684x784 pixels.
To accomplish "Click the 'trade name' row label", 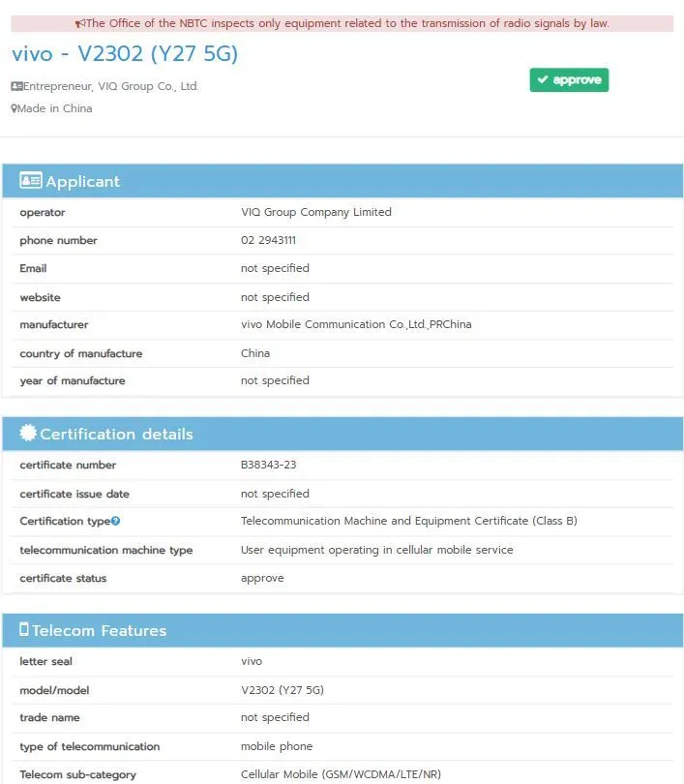I will point(49,717).
